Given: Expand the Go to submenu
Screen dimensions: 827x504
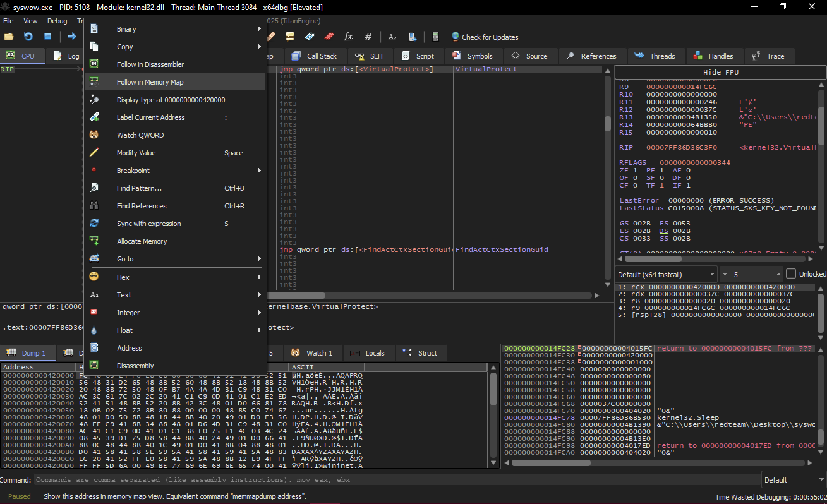Looking at the screenshot, I should coord(175,259).
